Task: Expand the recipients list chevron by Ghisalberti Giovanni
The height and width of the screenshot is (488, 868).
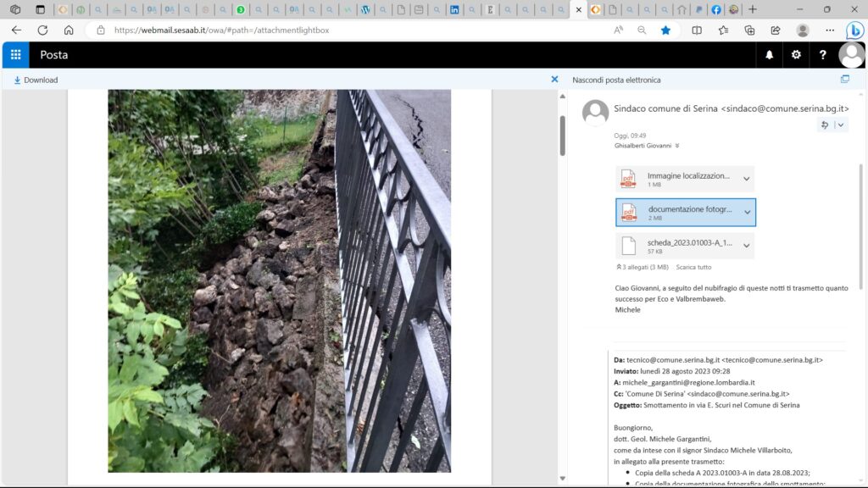Action: click(x=676, y=146)
